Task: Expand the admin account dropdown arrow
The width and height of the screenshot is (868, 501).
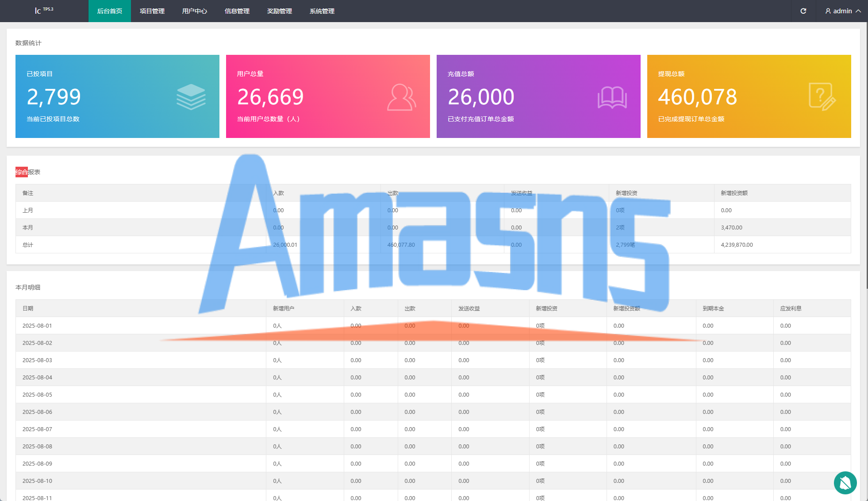Action: pos(858,11)
